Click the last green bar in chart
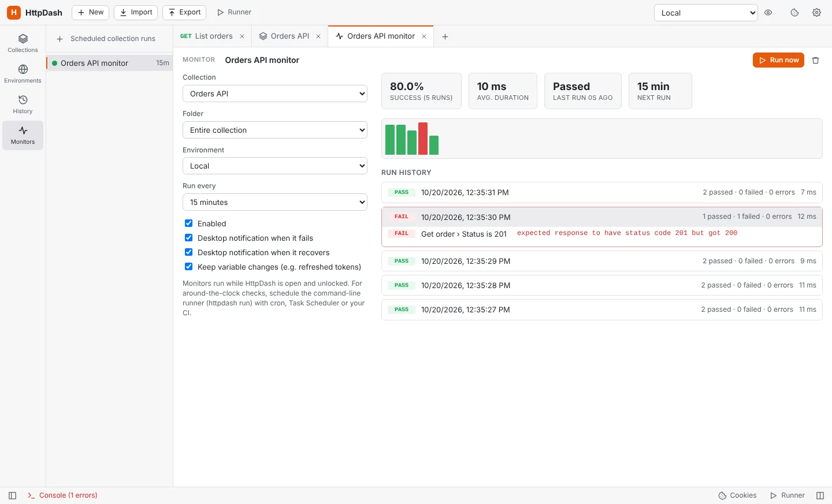832x504 pixels. 434,145
